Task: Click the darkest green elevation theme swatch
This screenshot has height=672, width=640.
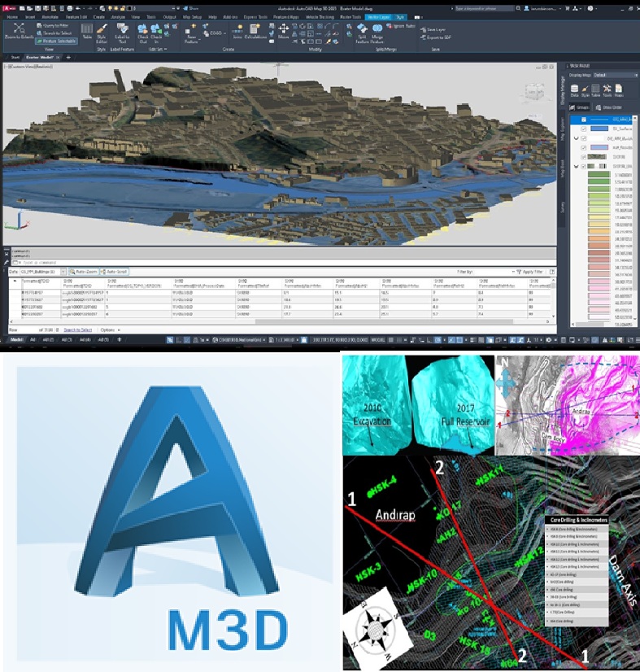Action: (599, 175)
